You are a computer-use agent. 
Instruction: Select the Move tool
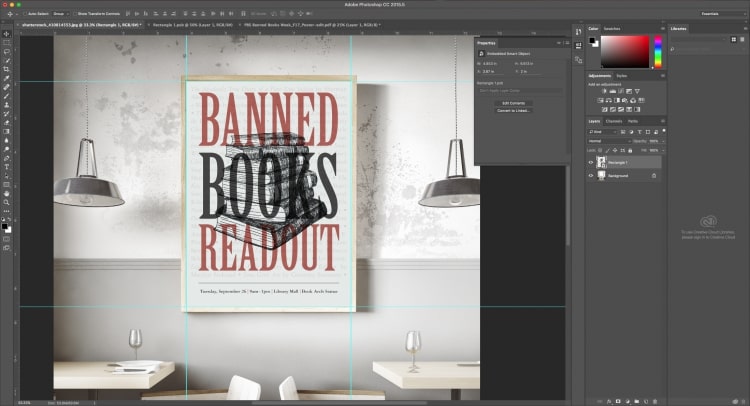(6, 34)
